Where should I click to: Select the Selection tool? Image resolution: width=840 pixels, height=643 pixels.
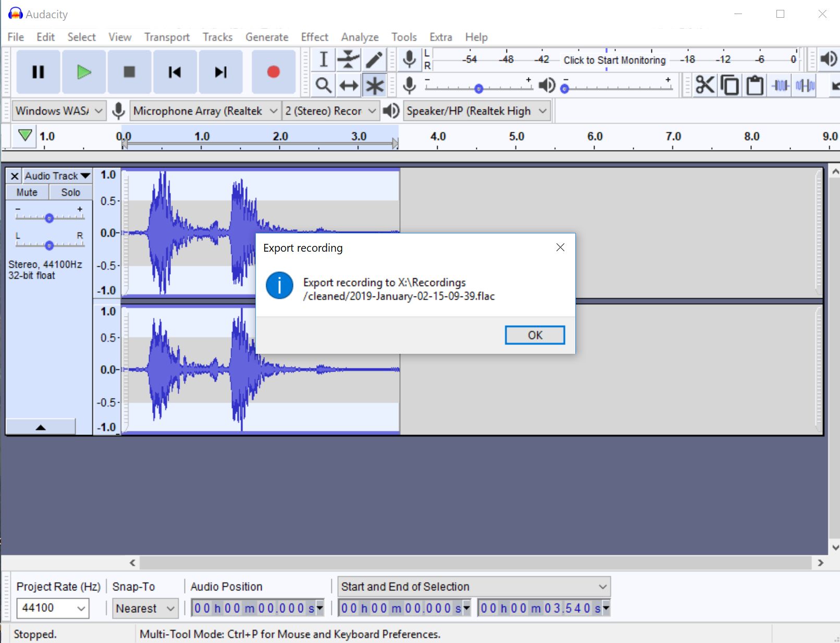[x=323, y=59]
